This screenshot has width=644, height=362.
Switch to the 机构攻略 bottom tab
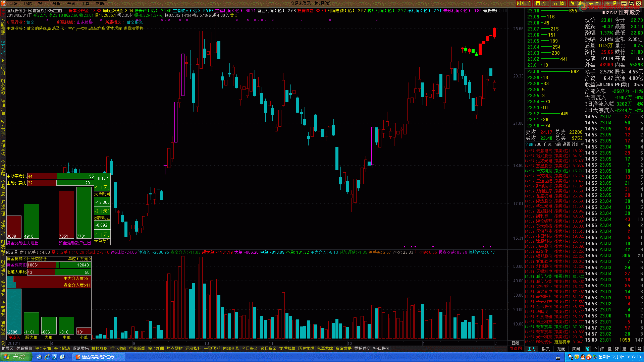[x=99, y=349]
